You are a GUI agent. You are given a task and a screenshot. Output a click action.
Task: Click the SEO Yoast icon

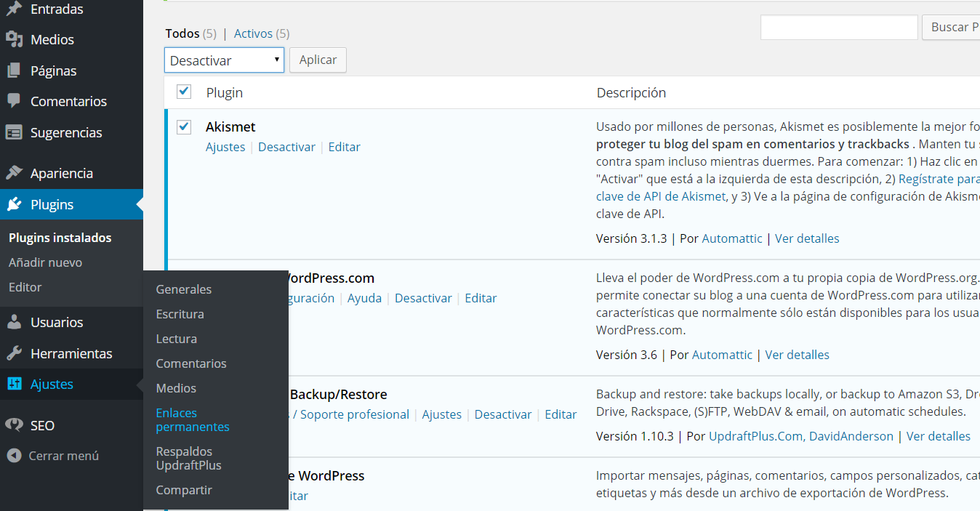point(14,425)
